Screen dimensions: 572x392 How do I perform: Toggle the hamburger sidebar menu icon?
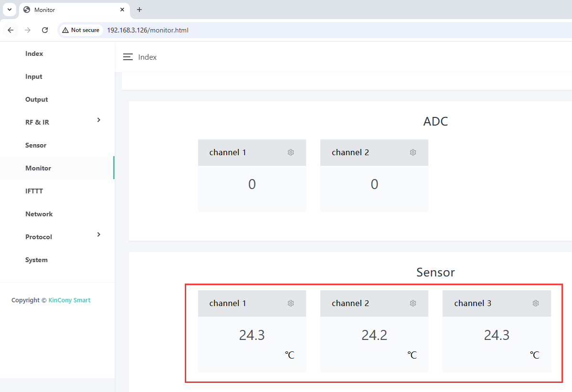pos(127,57)
